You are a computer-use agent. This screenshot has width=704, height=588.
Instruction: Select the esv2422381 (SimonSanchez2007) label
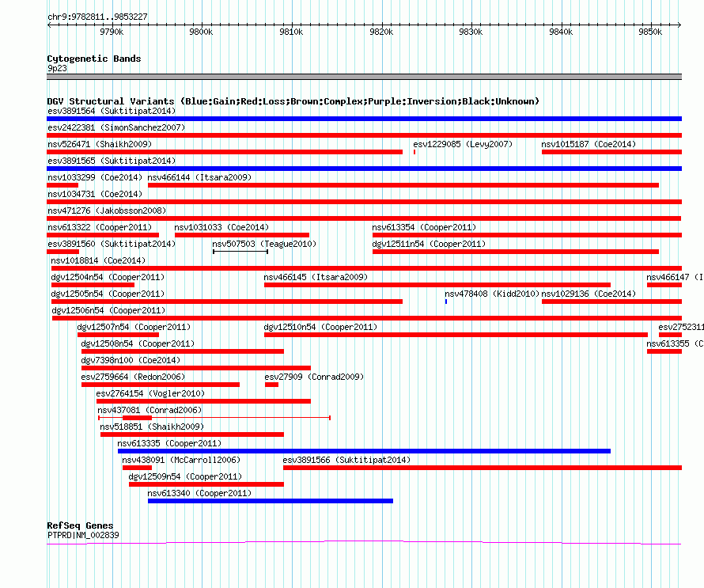click(116, 127)
